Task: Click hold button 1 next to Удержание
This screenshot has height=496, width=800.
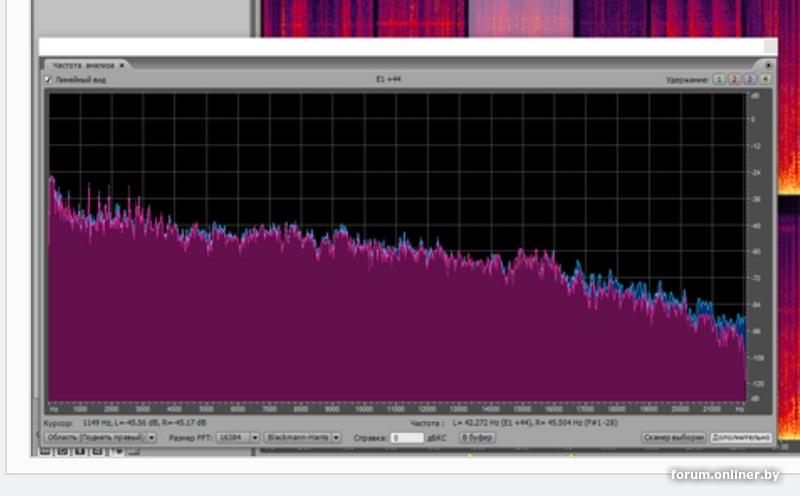Action: tap(718, 79)
